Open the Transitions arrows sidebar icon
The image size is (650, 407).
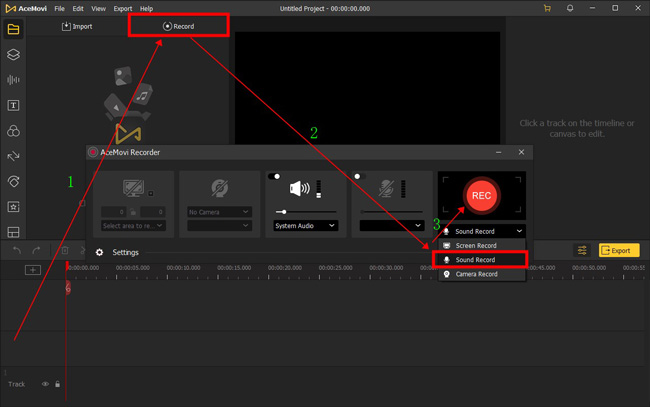[13, 156]
